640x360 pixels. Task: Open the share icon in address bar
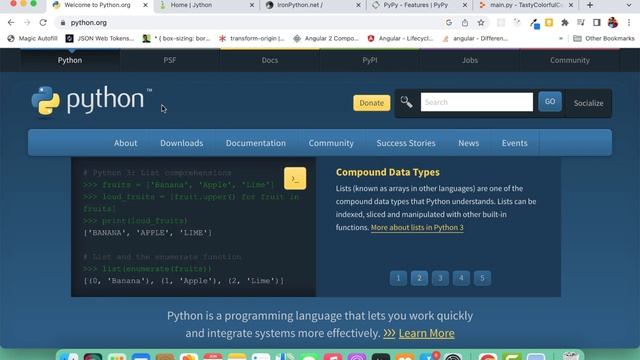coord(465,23)
